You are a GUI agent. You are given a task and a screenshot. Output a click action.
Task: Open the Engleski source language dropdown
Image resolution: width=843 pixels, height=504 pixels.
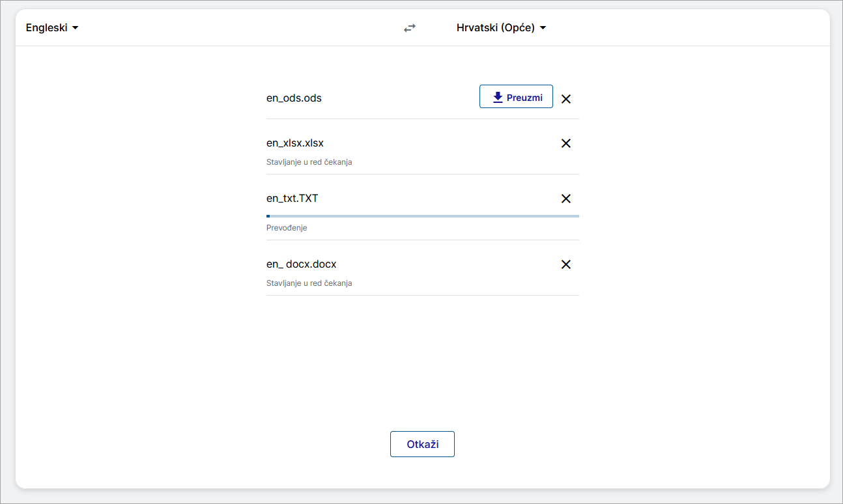coord(52,28)
